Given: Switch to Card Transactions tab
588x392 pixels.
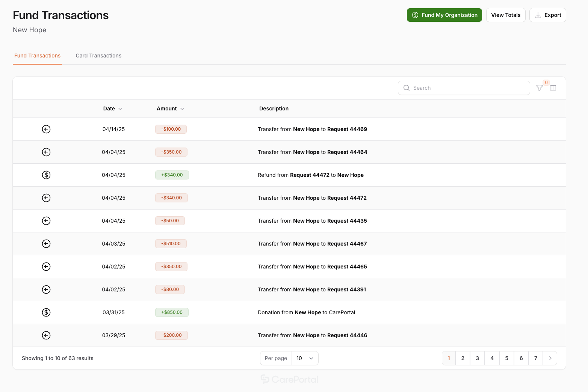Looking at the screenshot, I should point(98,56).
